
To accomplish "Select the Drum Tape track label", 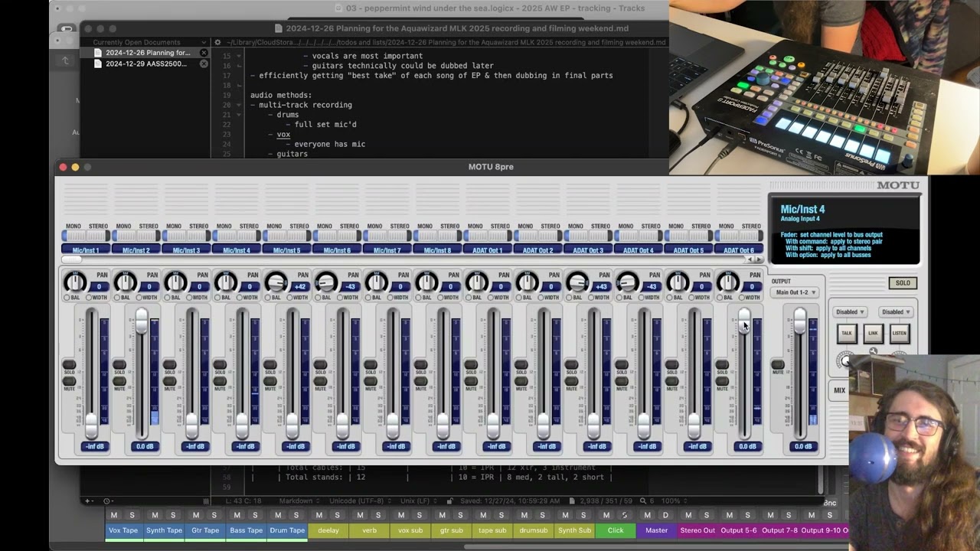I will click(287, 530).
